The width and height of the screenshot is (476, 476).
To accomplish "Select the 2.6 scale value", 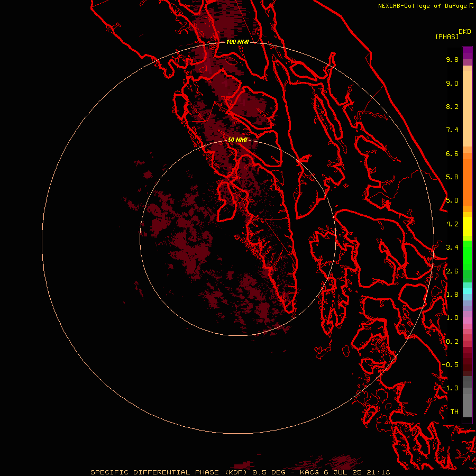I will tap(452, 271).
